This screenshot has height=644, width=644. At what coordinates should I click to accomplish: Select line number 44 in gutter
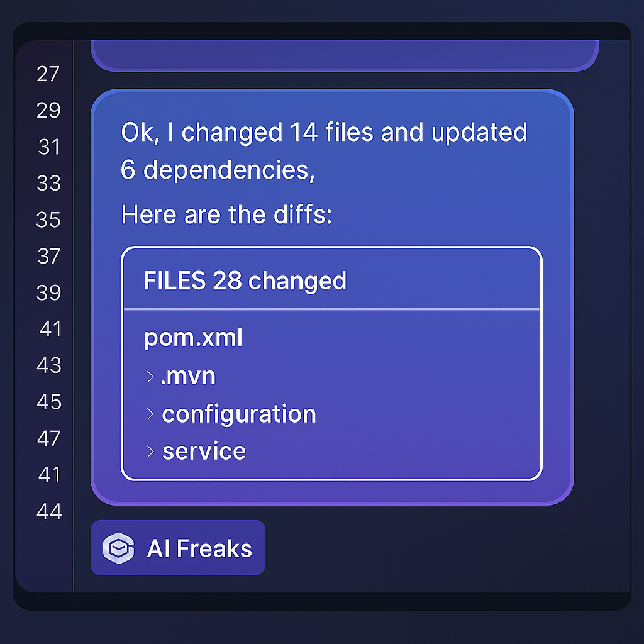(48, 511)
